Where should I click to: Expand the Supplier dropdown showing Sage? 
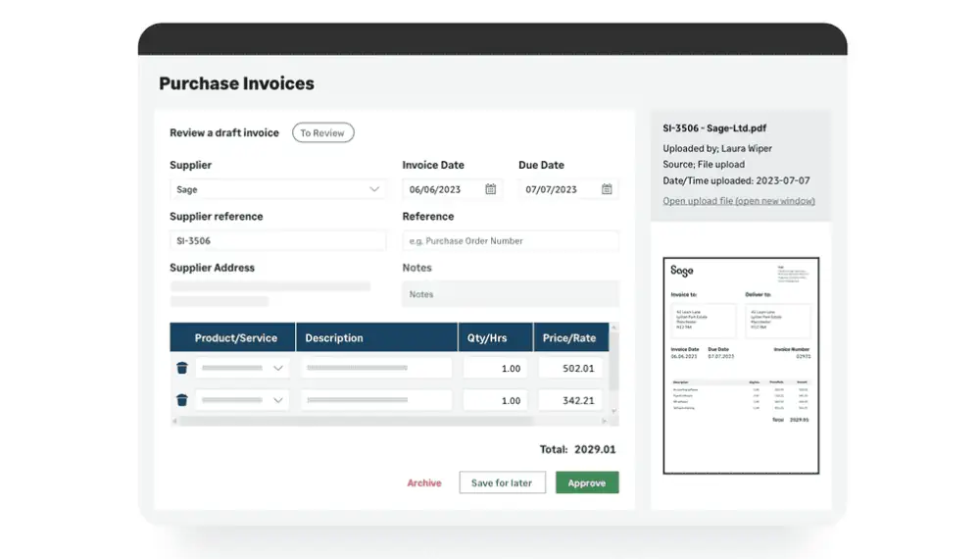(278, 189)
